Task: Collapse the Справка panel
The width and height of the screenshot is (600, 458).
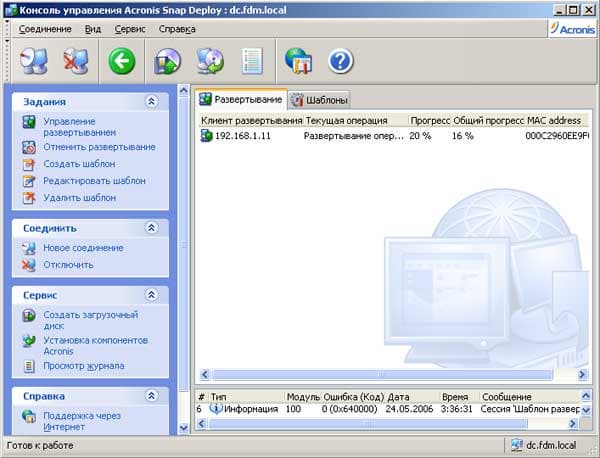Action: tap(152, 396)
